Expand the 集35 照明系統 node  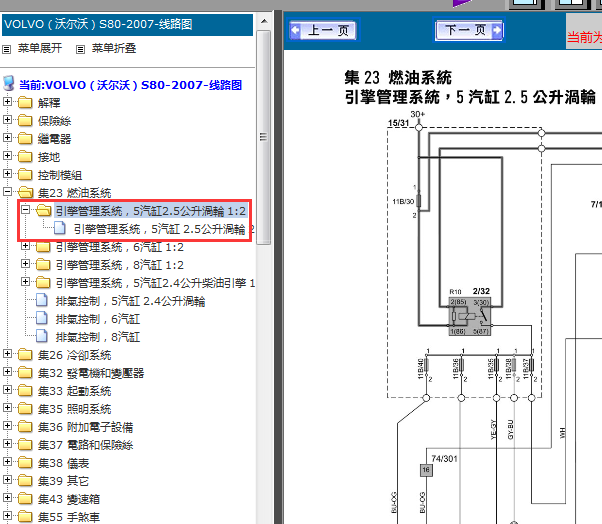[x=7, y=408]
